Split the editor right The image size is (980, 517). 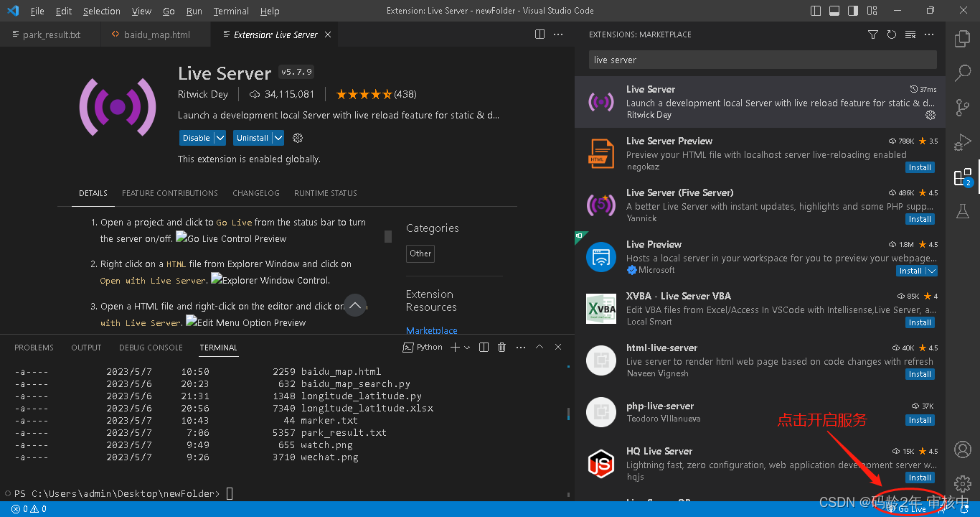(540, 34)
